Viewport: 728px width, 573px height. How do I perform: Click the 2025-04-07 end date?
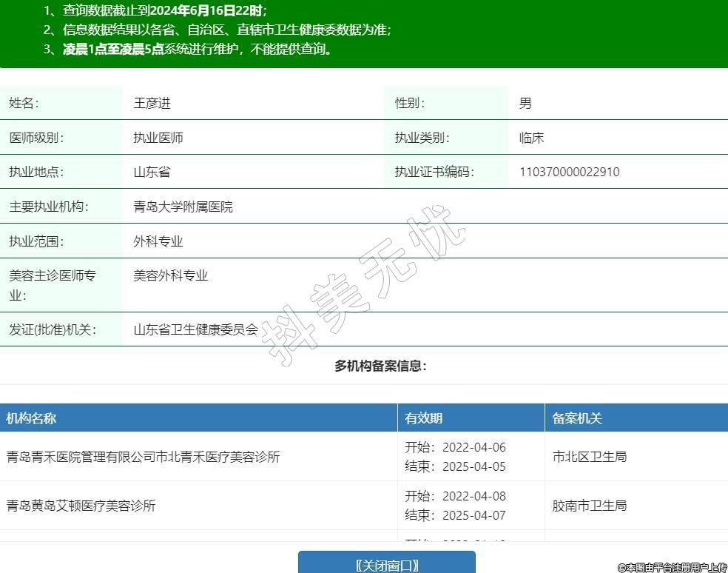point(473,515)
